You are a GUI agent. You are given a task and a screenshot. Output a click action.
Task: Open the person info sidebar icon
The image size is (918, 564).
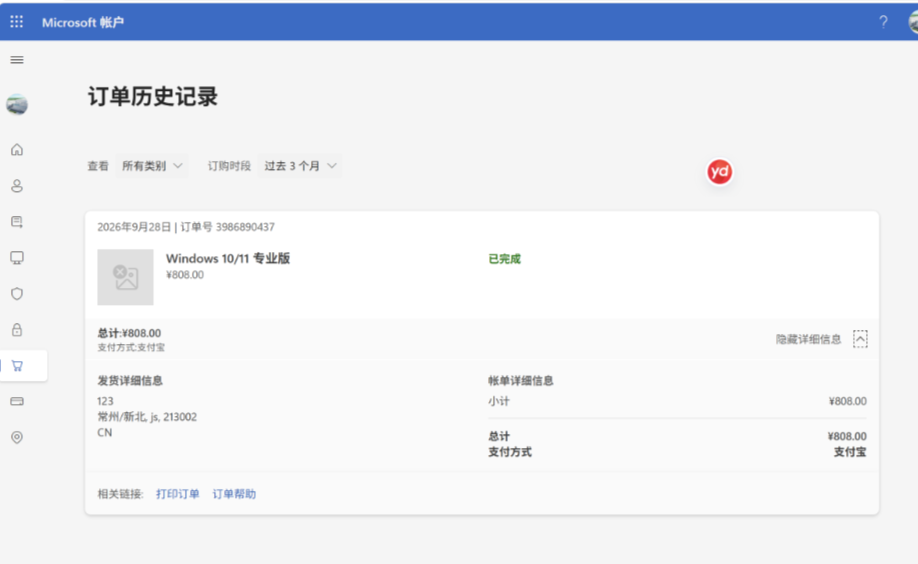[x=17, y=186]
